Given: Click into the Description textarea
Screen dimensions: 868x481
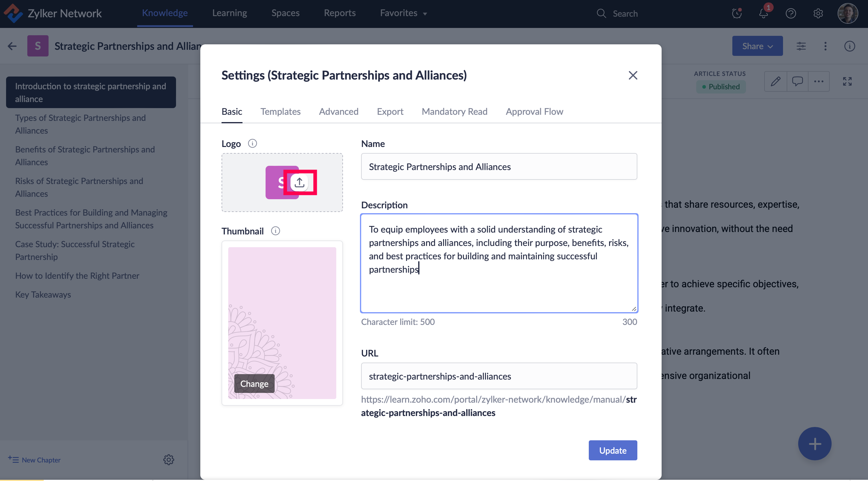Looking at the screenshot, I should click(499, 263).
